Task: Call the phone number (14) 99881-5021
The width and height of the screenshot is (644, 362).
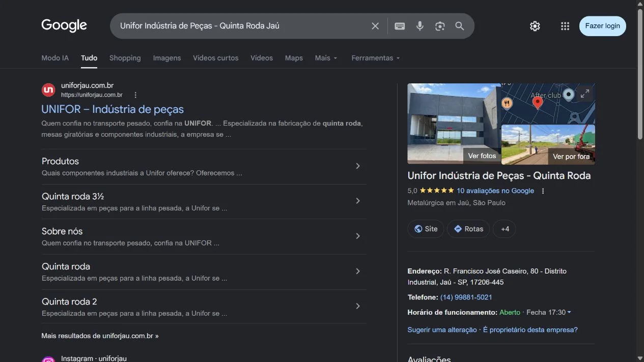Action: (x=466, y=297)
